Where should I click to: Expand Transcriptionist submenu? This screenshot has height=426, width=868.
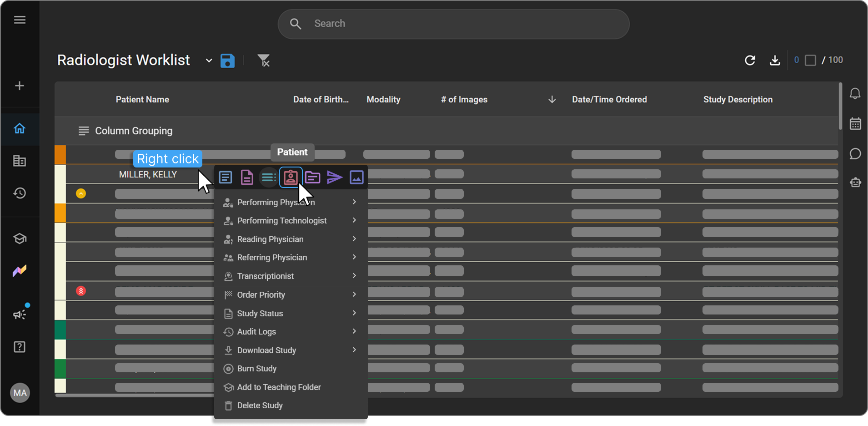(291, 276)
